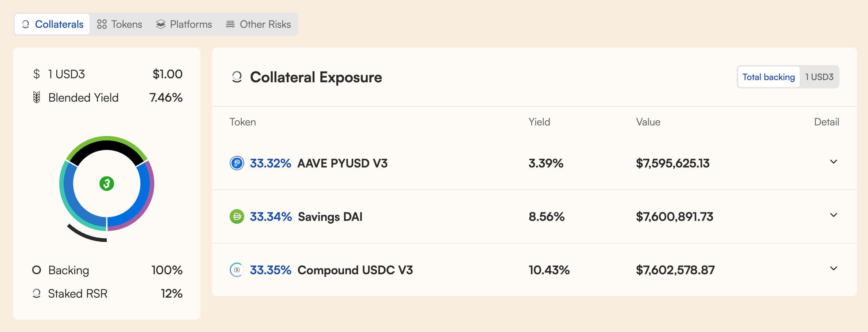Expand AAVE PYUSD V3 details

click(833, 162)
